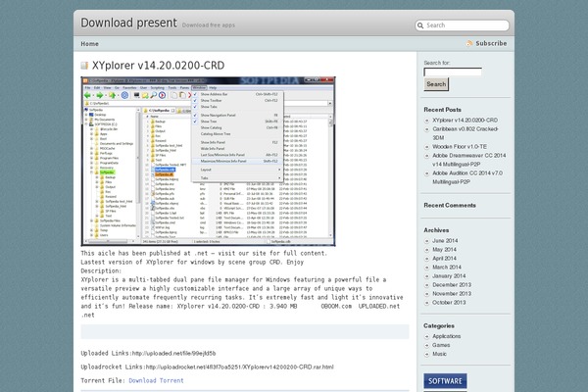588x392 pixels.
Task: Open the December 2013 archive
Action: point(452,285)
